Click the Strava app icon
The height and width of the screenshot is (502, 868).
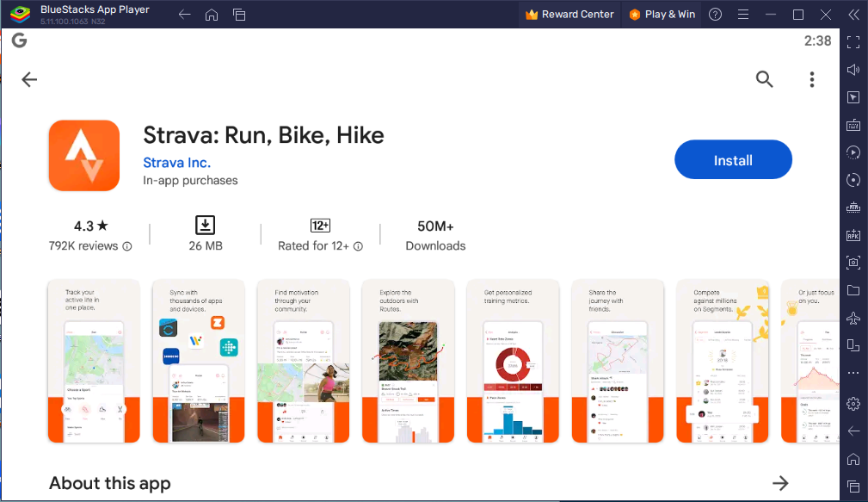(x=84, y=156)
